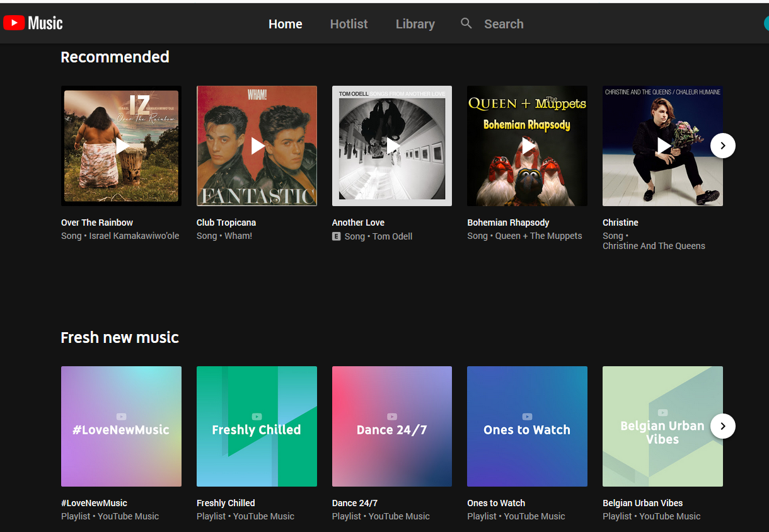Open the #LoveNewMusic playlist thumbnail
Viewport: 769px width, 532px height.
121,426
